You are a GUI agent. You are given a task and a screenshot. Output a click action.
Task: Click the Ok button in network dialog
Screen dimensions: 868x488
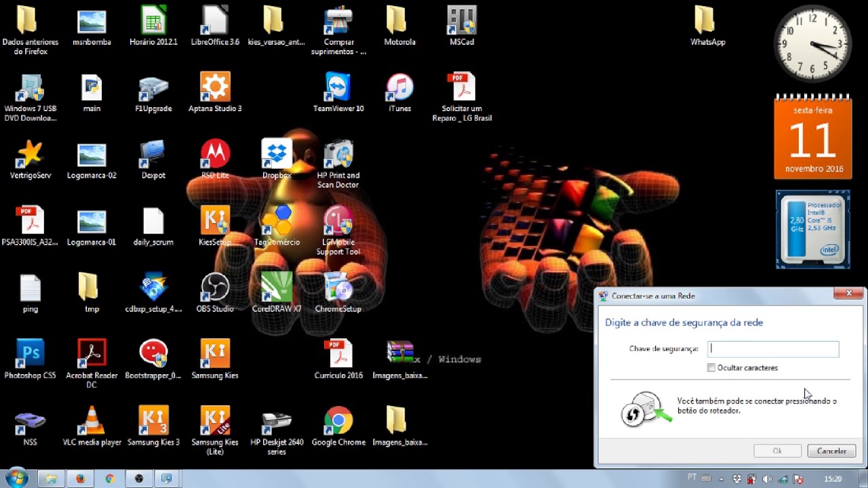[x=777, y=451]
